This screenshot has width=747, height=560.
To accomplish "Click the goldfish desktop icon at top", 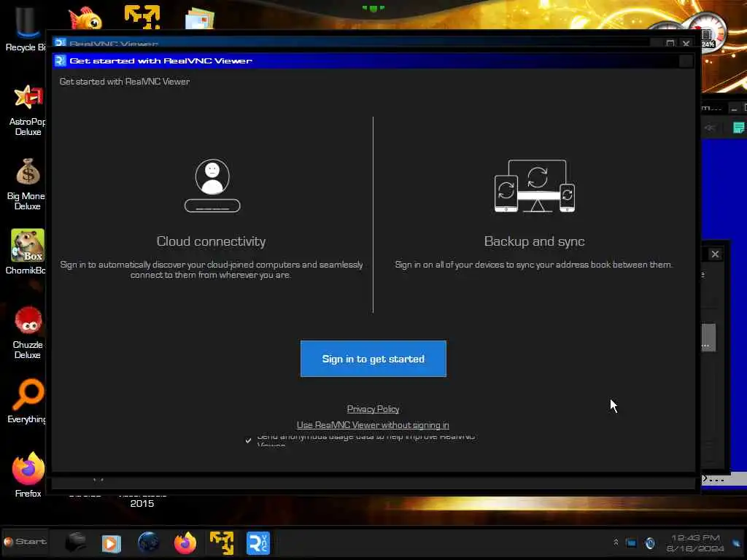I will point(85,18).
